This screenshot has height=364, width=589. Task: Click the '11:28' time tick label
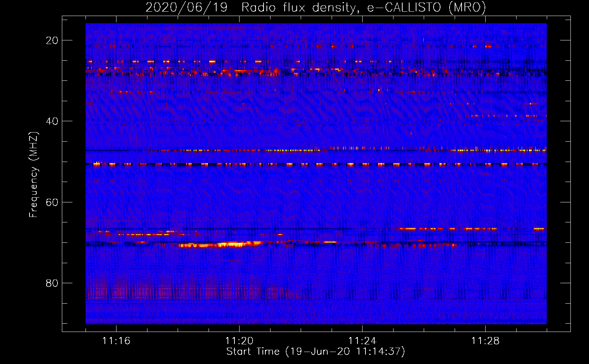485,341
